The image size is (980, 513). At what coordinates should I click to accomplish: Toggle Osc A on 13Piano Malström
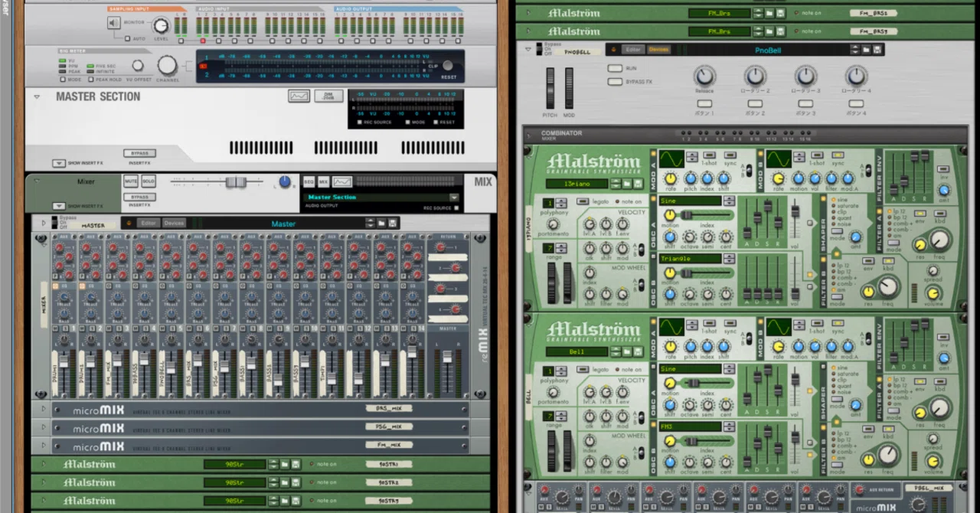coord(654,200)
